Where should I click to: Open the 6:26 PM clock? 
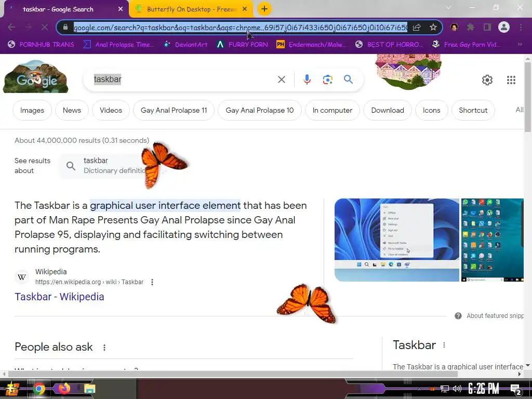[484, 389]
